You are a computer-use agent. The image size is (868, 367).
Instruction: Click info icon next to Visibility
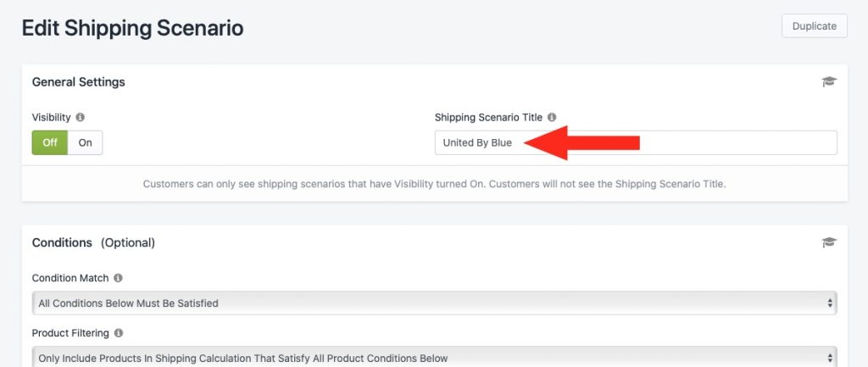pyautogui.click(x=81, y=117)
